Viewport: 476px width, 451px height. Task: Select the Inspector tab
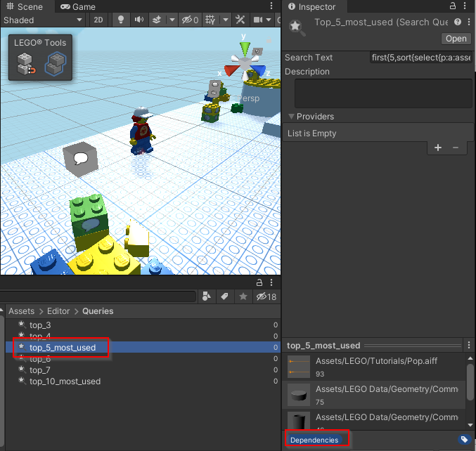(316, 6)
